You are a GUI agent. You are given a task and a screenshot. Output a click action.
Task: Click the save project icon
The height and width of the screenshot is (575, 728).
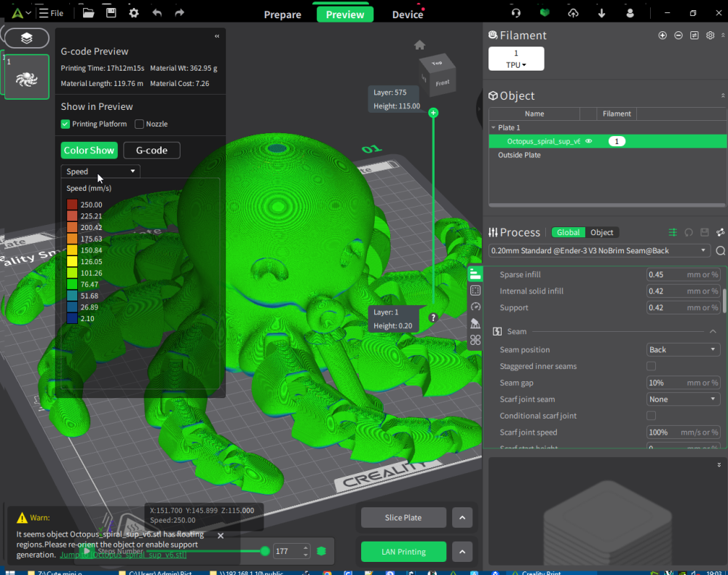(111, 13)
